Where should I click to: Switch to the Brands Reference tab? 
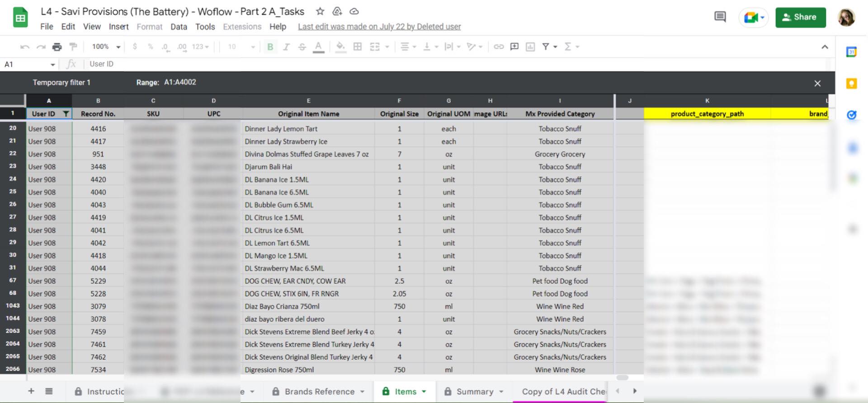click(319, 392)
